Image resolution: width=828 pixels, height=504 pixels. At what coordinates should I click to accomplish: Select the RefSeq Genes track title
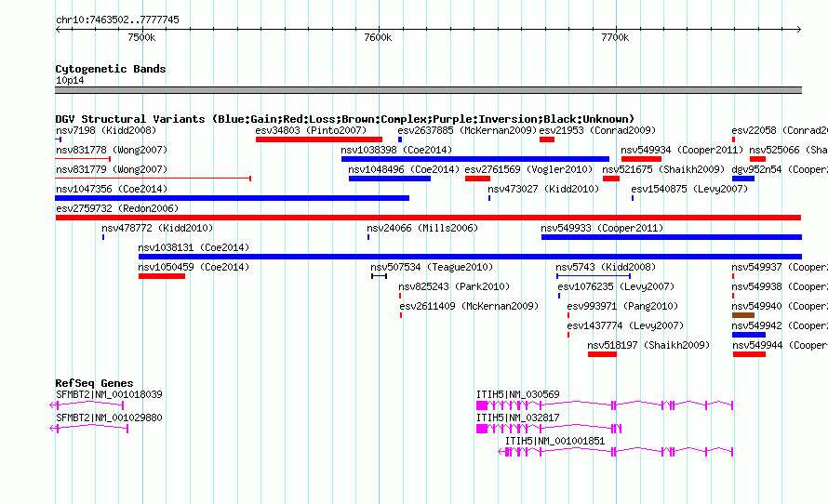point(95,383)
